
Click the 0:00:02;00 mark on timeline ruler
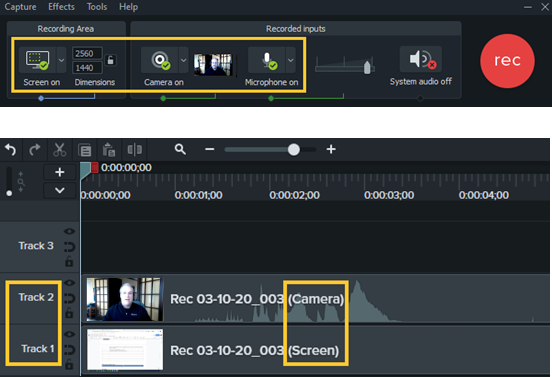pos(294,195)
